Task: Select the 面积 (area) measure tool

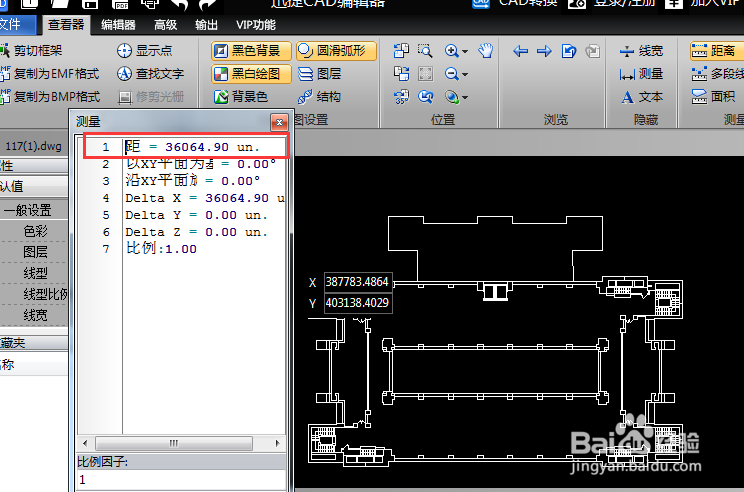Action: tap(713, 97)
